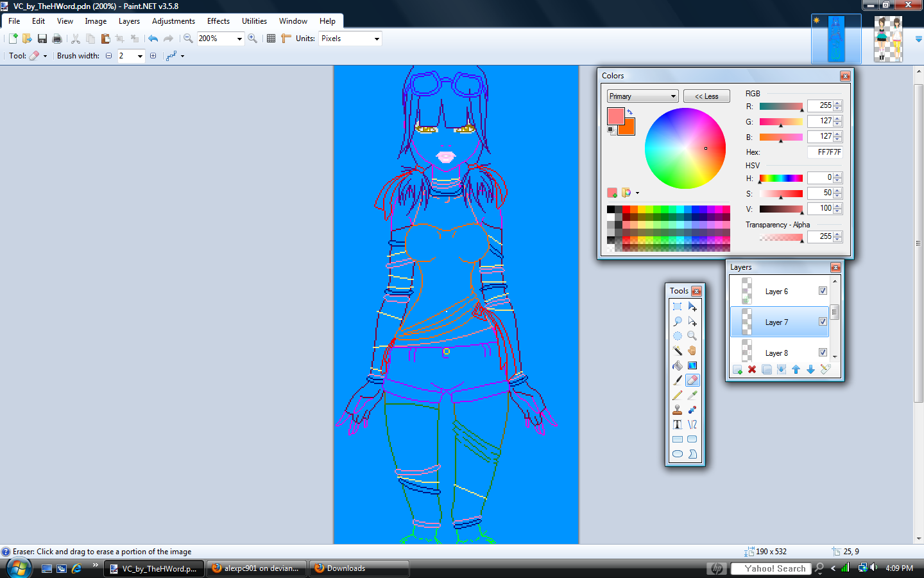Open the Windows Start orb
Viewport: 924px width, 578px height.
pyautogui.click(x=19, y=568)
